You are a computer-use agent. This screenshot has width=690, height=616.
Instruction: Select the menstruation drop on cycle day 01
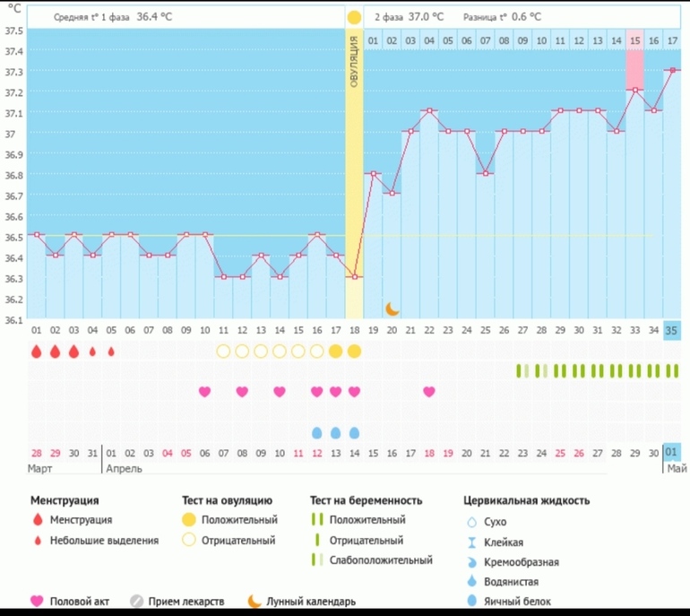tap(37, 351)
